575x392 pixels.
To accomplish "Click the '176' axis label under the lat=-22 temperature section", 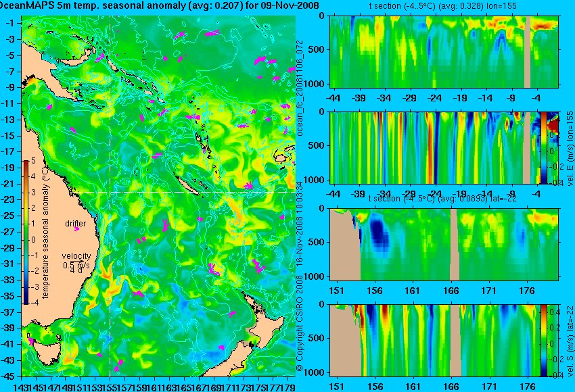I will [528, 291].
